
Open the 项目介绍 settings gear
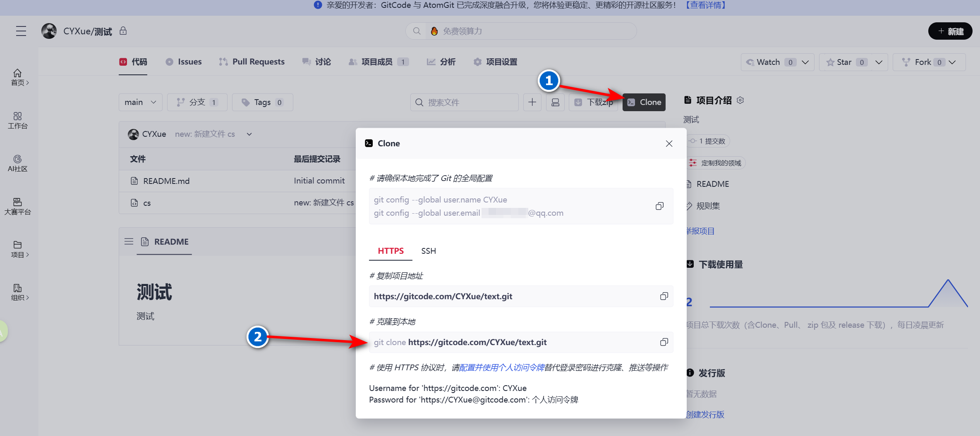(x=740, y=100)
